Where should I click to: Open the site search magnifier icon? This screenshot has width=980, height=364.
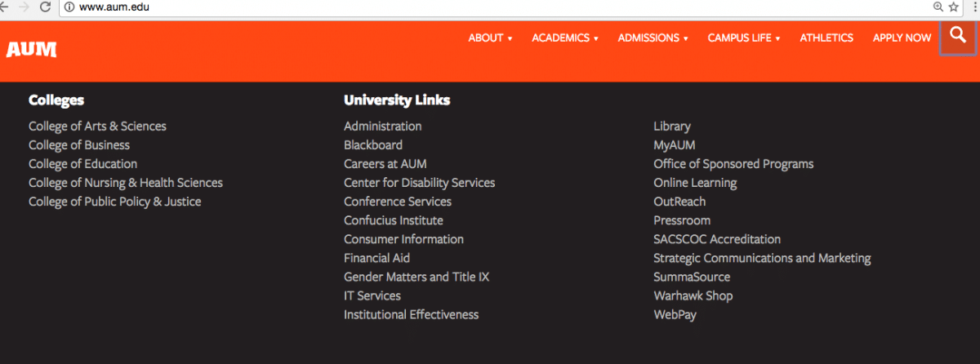(x=957, y=37)
